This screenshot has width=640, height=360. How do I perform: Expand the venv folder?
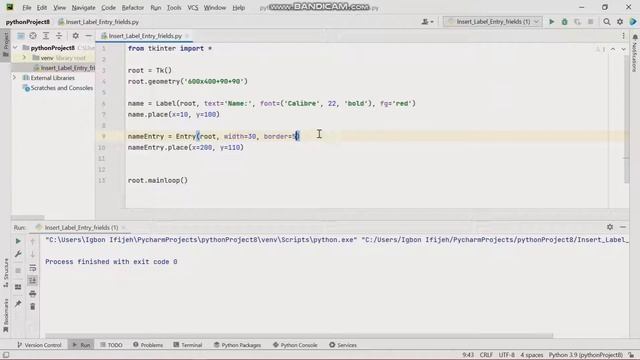[x=24, y=58]
